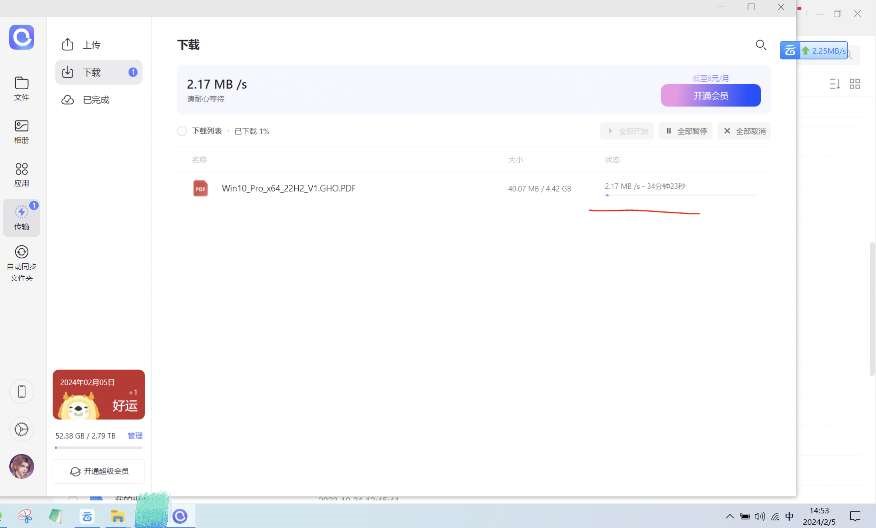This screenshot has height=528, width=876.
Task: Click the 管理 storage management link
Action: 135,436
